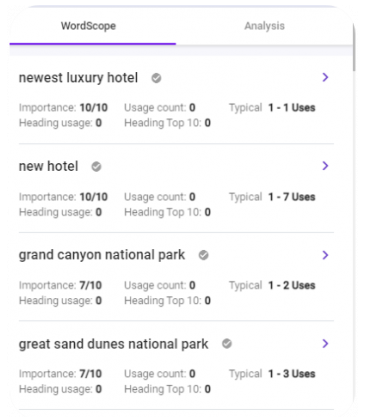Expand new hotel details chevron
The height and width of the screenshot is (417, 371).
(x=325, y=166)
